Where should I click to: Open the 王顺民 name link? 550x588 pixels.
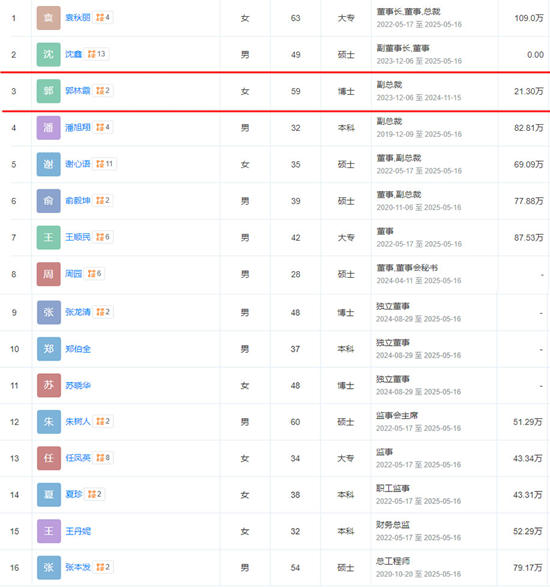click(x=78, y=237)
